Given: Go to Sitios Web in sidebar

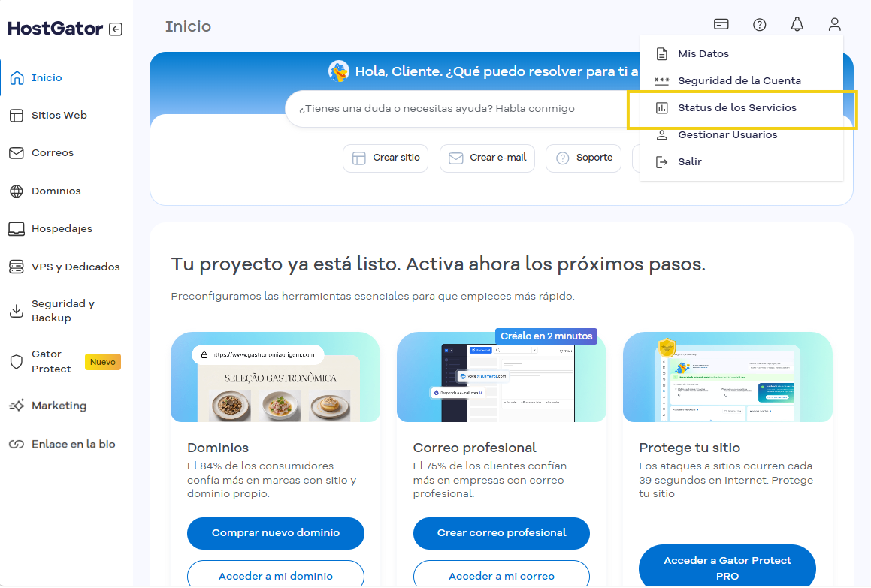Looking at the screenshot, I should (59, 116).
